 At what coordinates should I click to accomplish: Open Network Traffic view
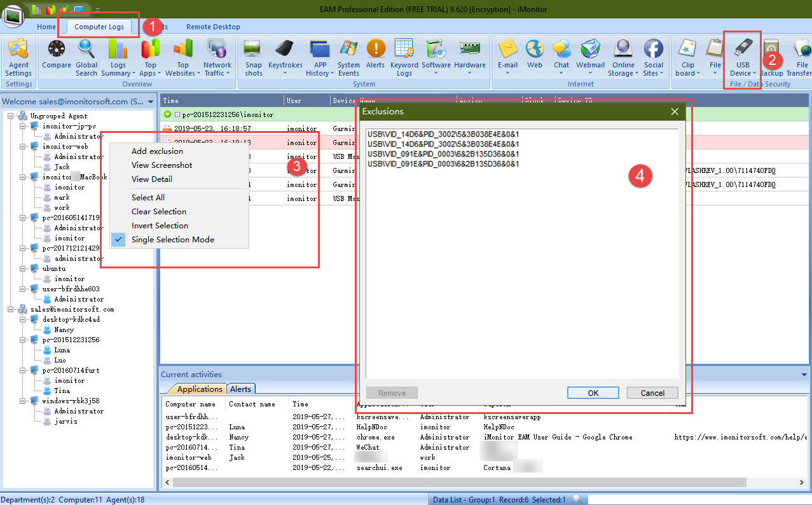[217, 57]
